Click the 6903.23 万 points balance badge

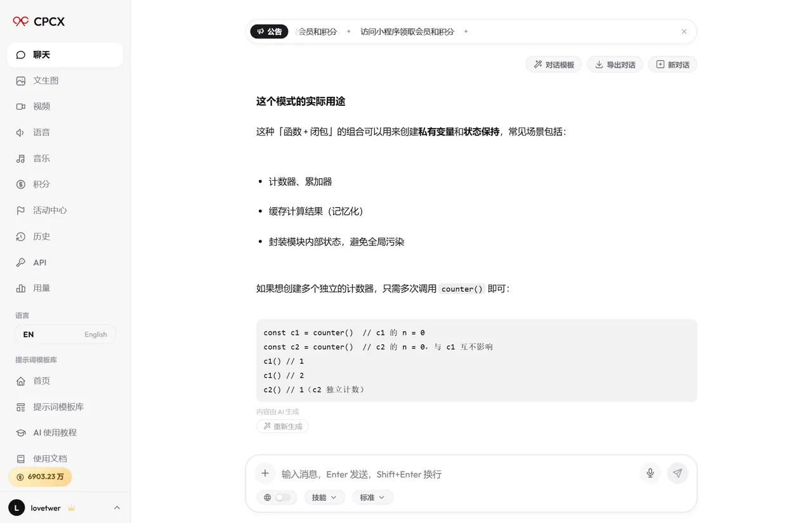40,477
